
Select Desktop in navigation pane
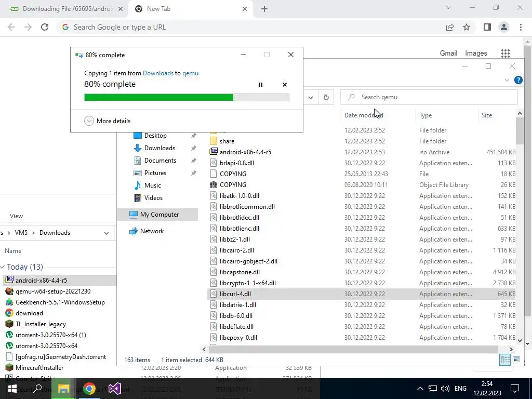coord(155,136)
